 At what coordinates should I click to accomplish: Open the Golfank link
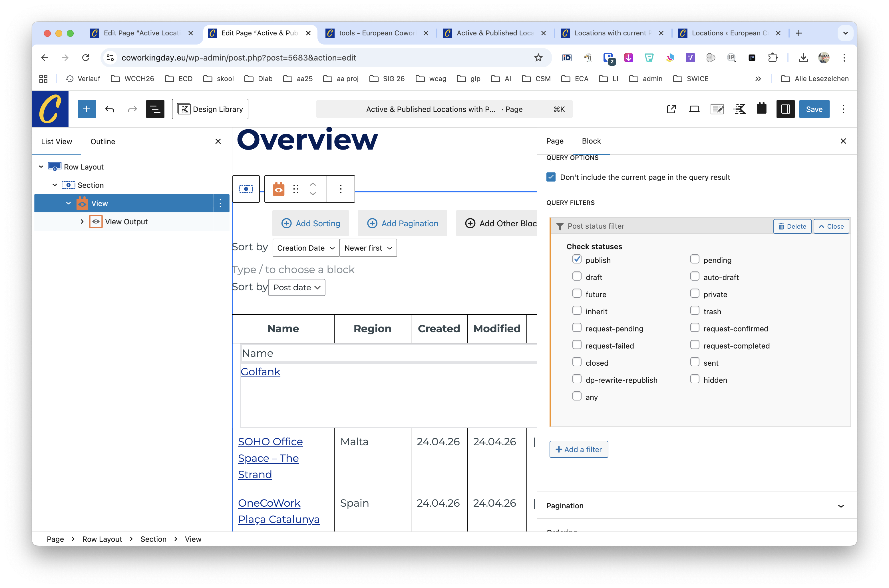pyautogui.click(x=260, y=372)
